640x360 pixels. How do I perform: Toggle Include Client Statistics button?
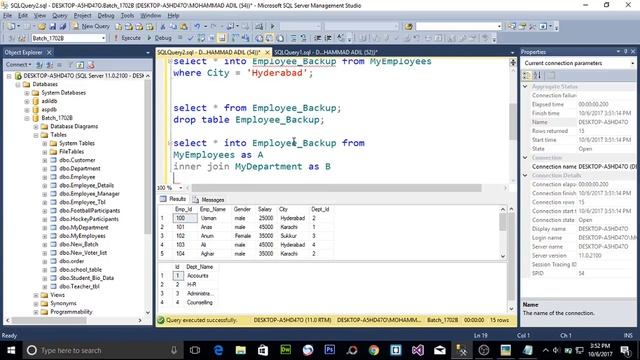click(245, 38)
